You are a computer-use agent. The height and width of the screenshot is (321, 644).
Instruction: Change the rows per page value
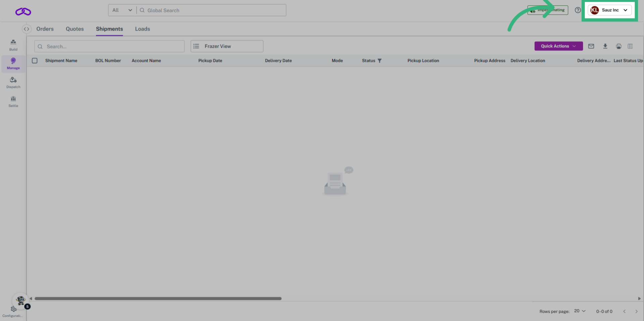point(580,311)
